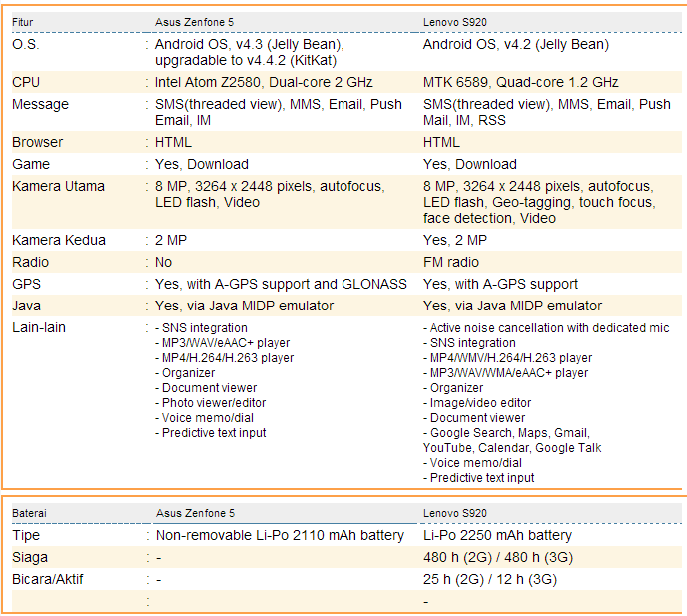
Task: Click the 'Message' row label
Action: click(40, 104)
